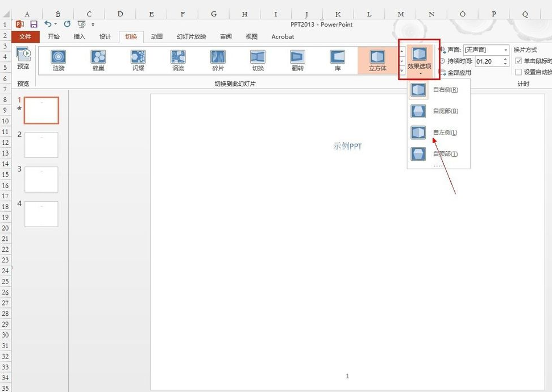
Task: Open the 声音 sound combo box
Action: (x=486, y=50)
